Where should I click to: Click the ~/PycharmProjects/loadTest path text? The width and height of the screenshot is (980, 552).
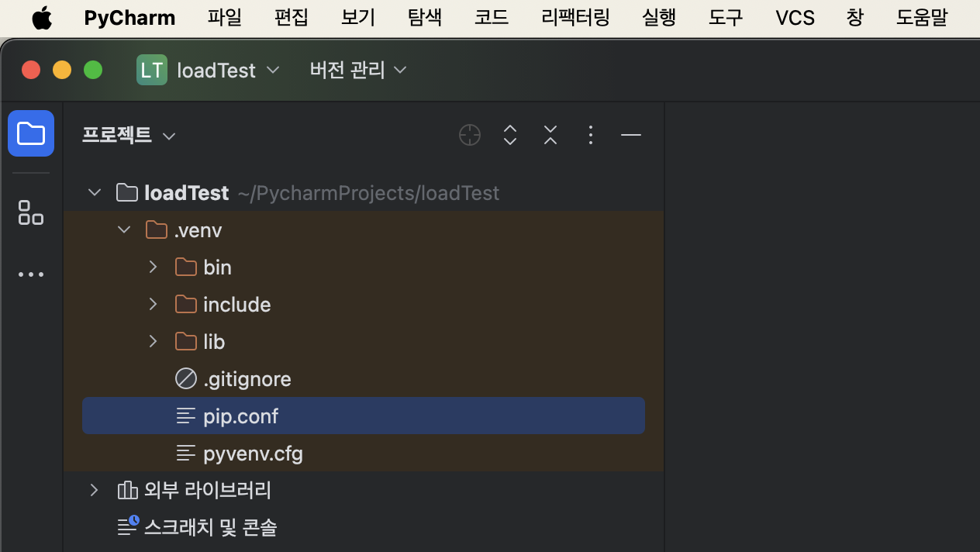[368, 193]
